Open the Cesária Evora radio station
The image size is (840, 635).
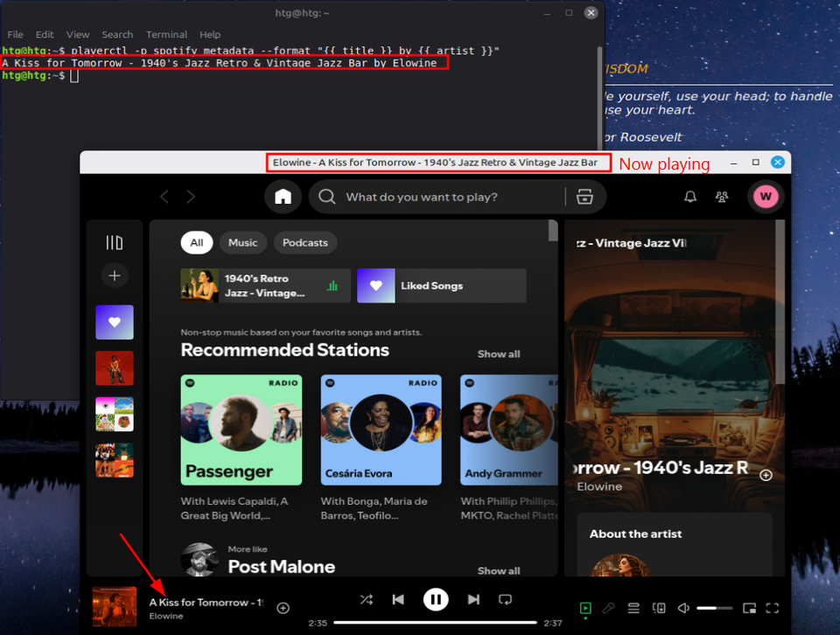pyautogui.click(x=381, y=430)
